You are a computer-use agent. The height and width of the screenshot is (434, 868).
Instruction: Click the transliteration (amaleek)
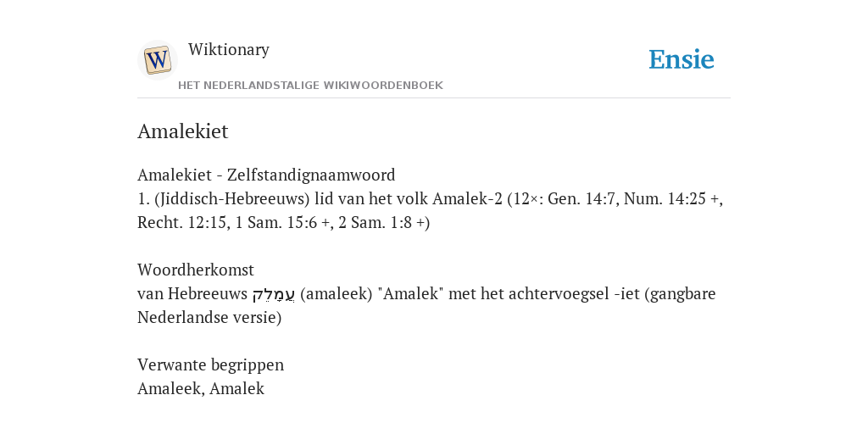tap(336, 294)
